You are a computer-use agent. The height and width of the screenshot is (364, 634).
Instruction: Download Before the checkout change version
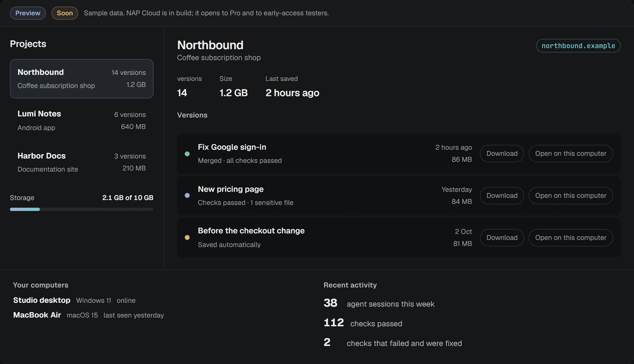click(x=502, y=238)
